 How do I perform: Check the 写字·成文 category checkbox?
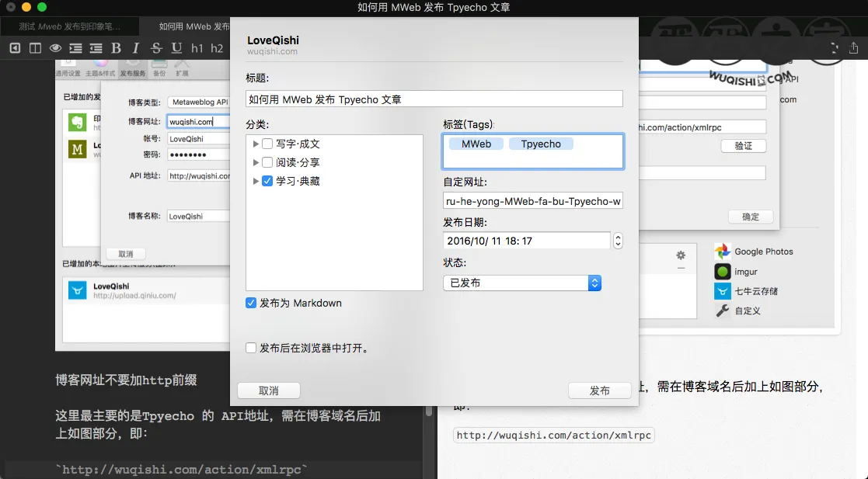267,144
